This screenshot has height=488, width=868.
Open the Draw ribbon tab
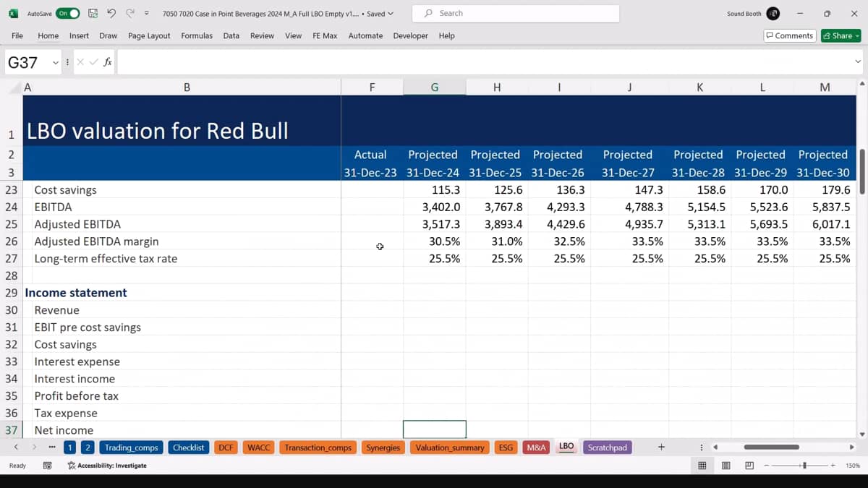(109, 35)
